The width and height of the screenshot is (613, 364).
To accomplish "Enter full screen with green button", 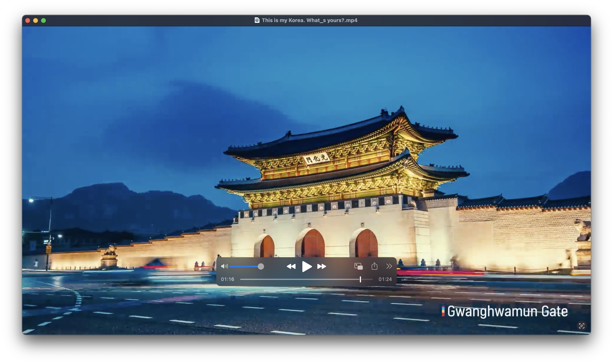I will (43, 21).
